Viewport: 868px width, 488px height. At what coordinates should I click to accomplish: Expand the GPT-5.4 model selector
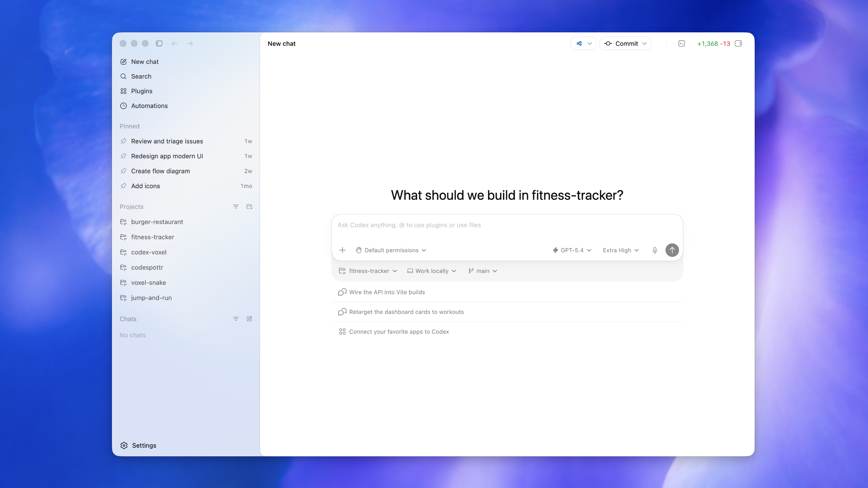[x=572, y=250]
